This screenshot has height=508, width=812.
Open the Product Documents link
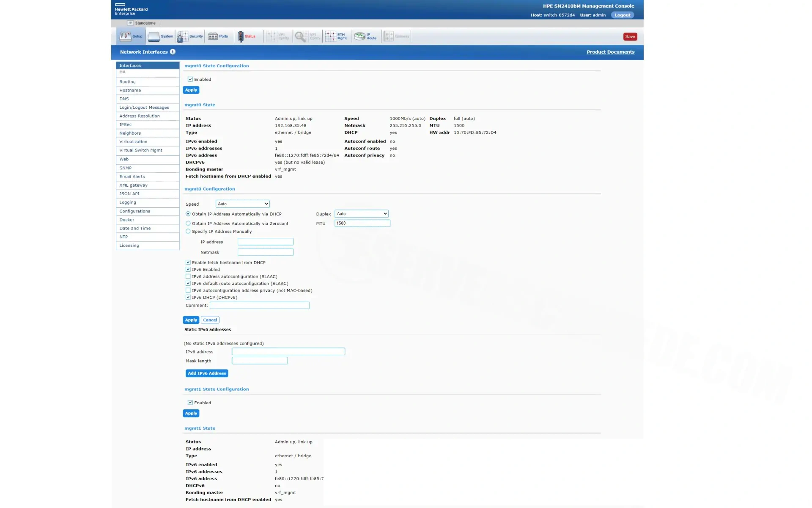coord(610,52)
